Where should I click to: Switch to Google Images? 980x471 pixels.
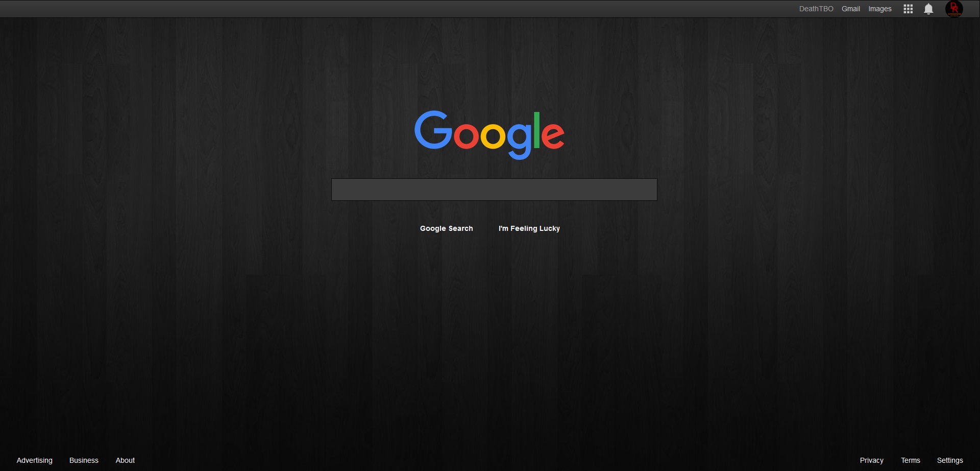(879, 9)
